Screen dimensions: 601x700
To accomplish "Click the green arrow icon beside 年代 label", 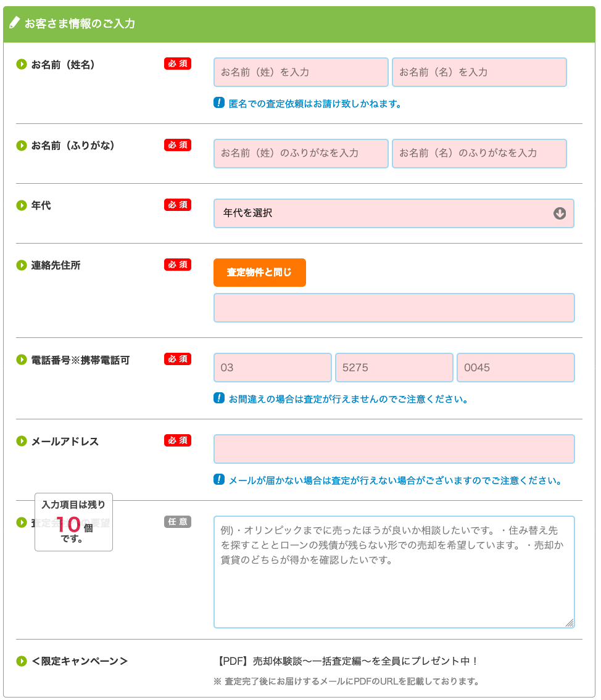I will tap(22, 205).
